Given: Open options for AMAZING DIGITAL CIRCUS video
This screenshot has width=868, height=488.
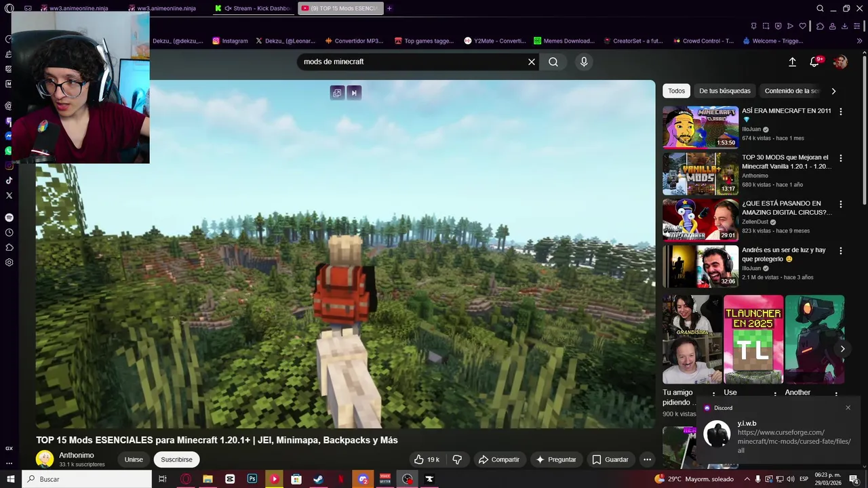Looking at the screenshot, I should click(841, 204).
